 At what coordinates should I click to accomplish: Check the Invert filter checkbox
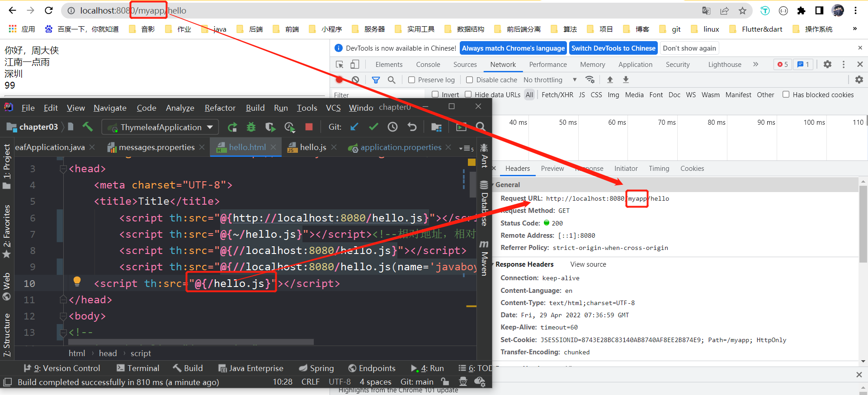(435, 94)
